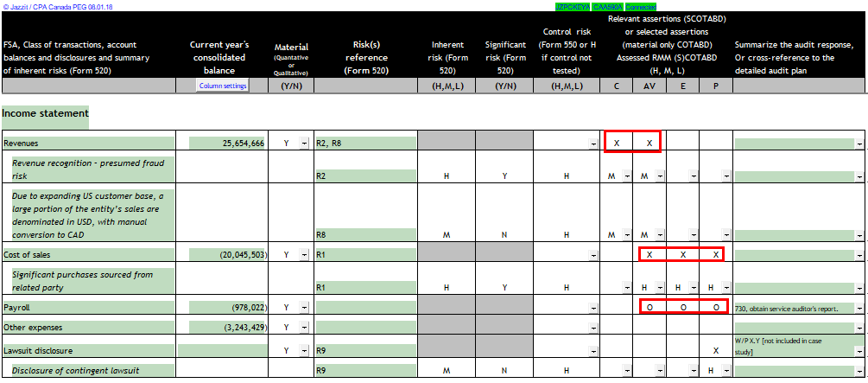
Task: Open the Revenues Material Y/N dropdown
Action: pyautogui.click(x=304, y=144)
